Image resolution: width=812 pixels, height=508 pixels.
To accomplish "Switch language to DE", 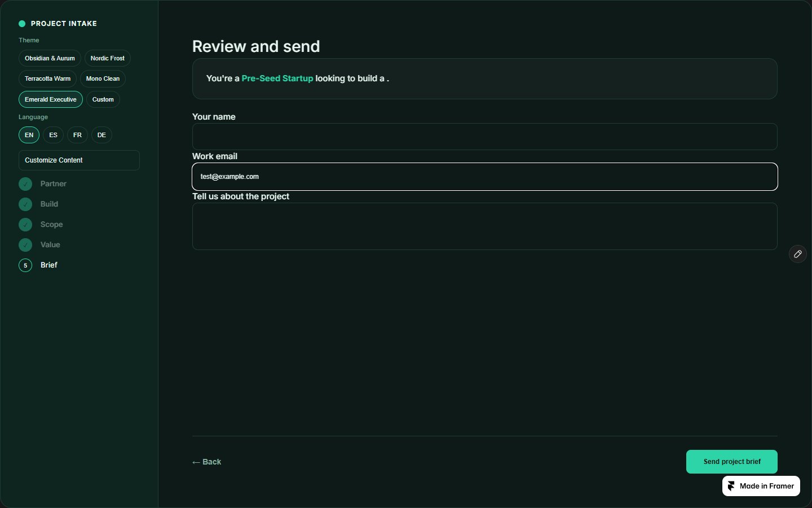I will coord(101,135).
